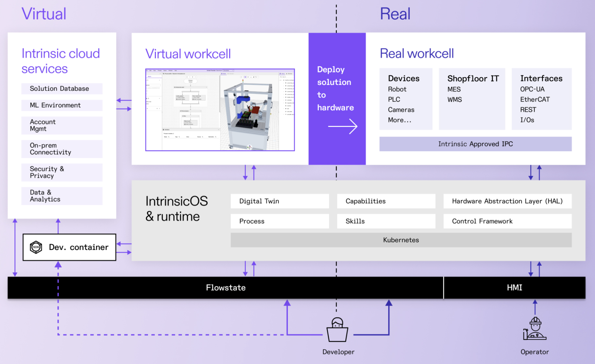Click the Hardware Abstraction Layer (HAL) box
595x364 pixels.
click(507, 201)
